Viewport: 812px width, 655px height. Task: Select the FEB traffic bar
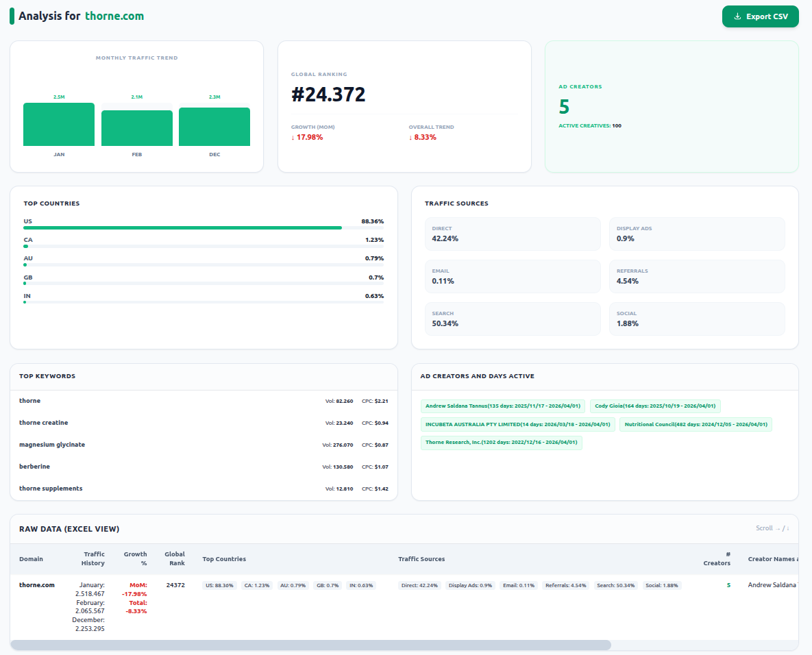click(137, 128)
